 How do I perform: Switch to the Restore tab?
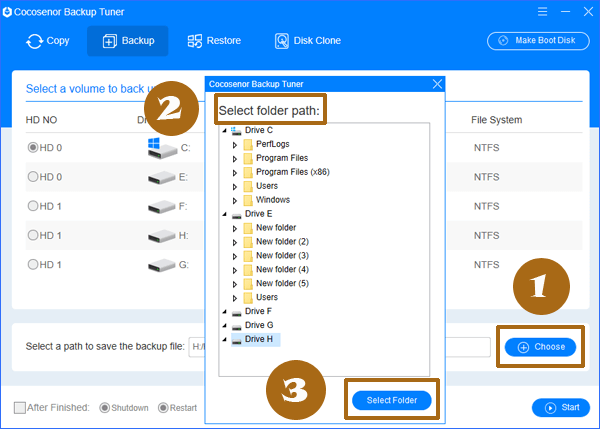(214, 41)
